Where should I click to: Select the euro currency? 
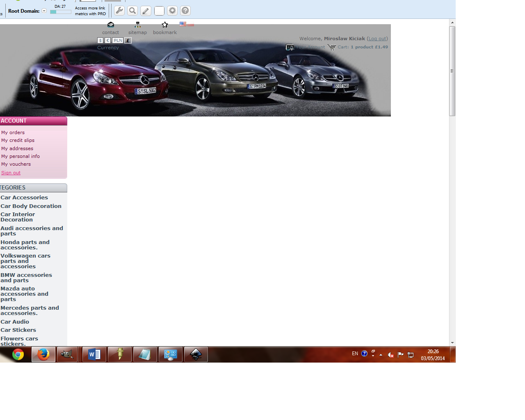[108, 41]
